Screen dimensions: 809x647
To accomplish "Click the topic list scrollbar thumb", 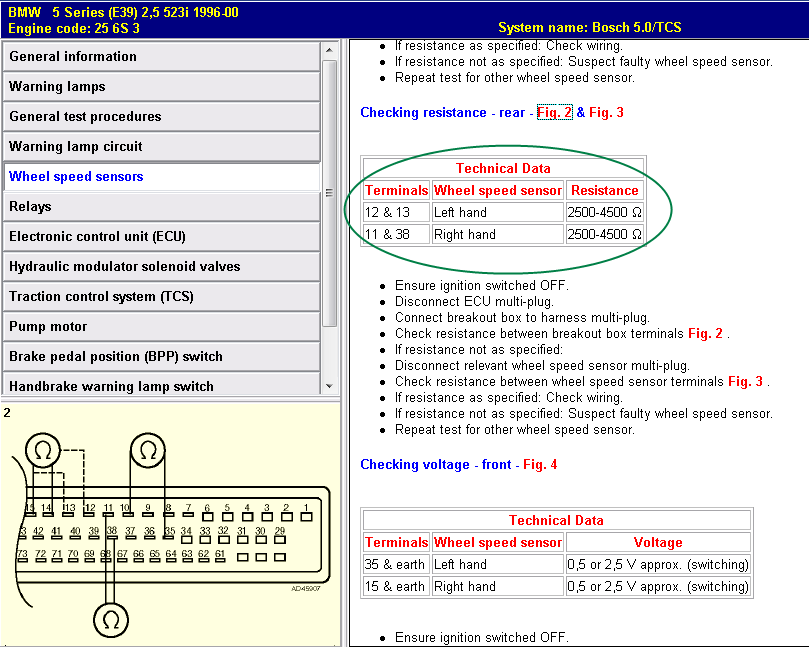I will tap(329, 193).
